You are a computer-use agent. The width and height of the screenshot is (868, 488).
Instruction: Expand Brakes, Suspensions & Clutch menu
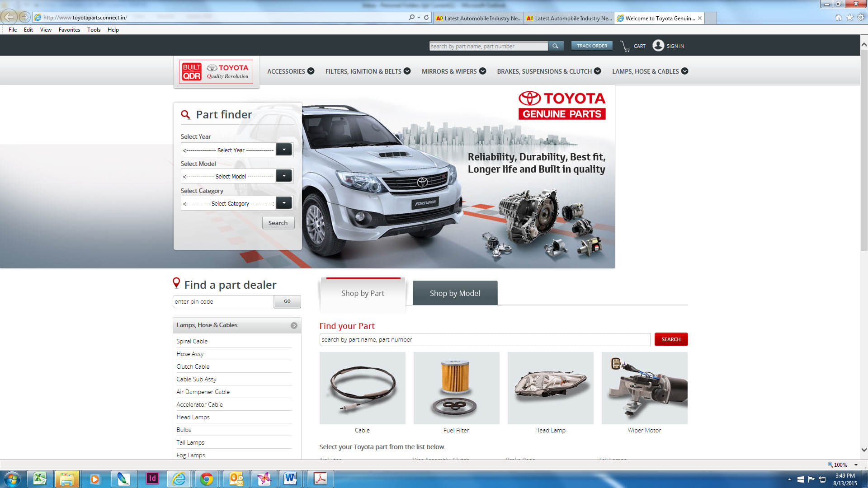(x=548, y=71)
